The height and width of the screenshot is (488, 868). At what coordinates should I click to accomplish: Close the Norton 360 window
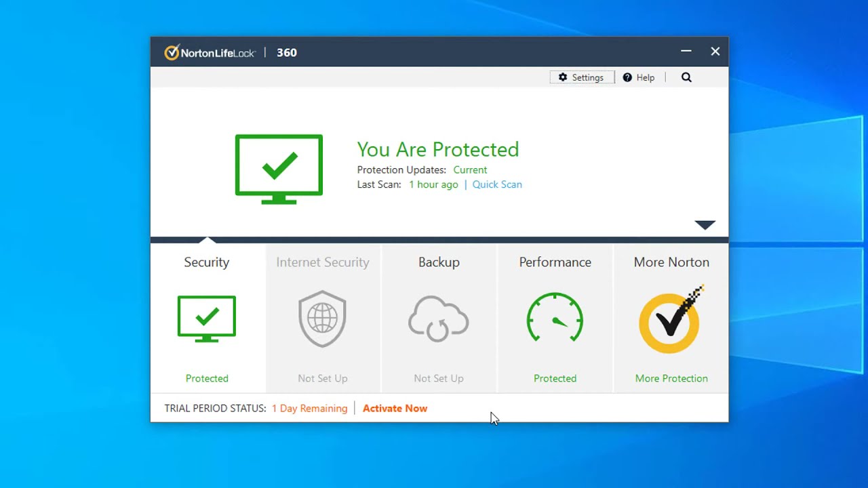click(x=715, y=51)
